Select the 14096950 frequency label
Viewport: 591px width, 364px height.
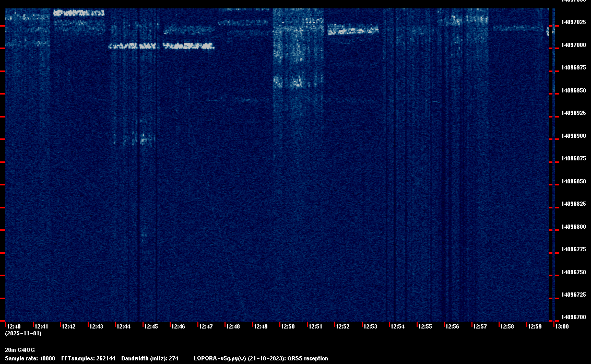pos(574,90)
